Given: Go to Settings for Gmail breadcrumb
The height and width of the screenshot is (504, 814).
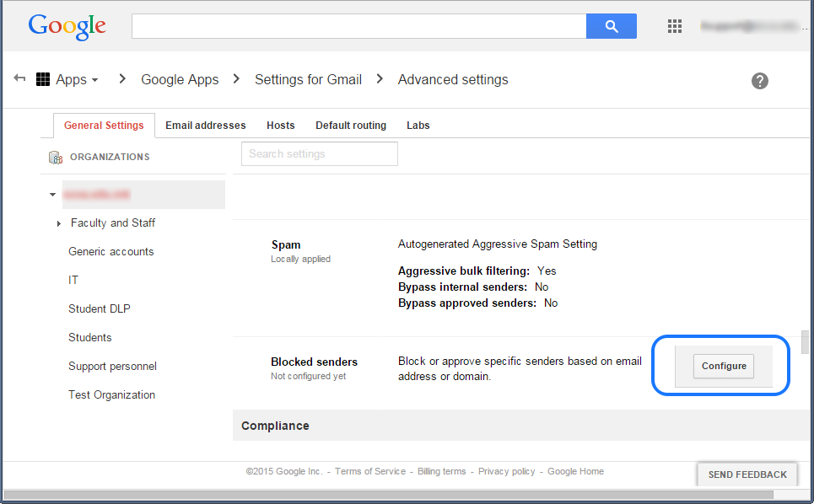Looking at the screenshot, I should [x=308, y=80].
